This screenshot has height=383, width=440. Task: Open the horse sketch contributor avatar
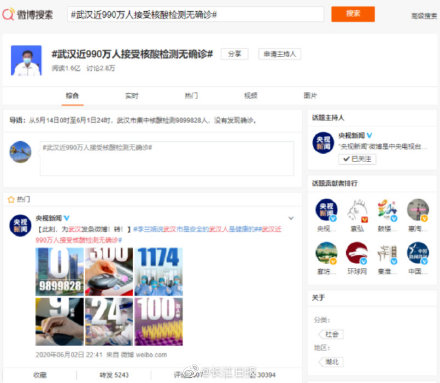click(357, 210)
